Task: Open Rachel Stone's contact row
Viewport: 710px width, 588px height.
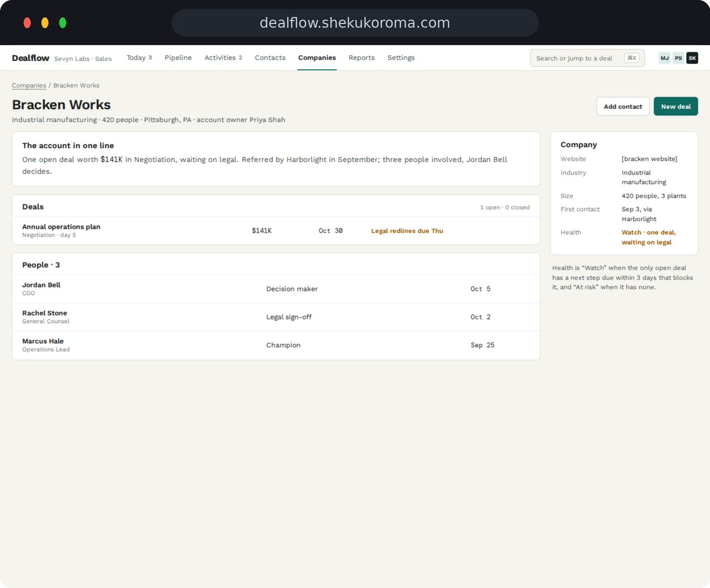Action: pyautogui.click(x=276, y=317)
